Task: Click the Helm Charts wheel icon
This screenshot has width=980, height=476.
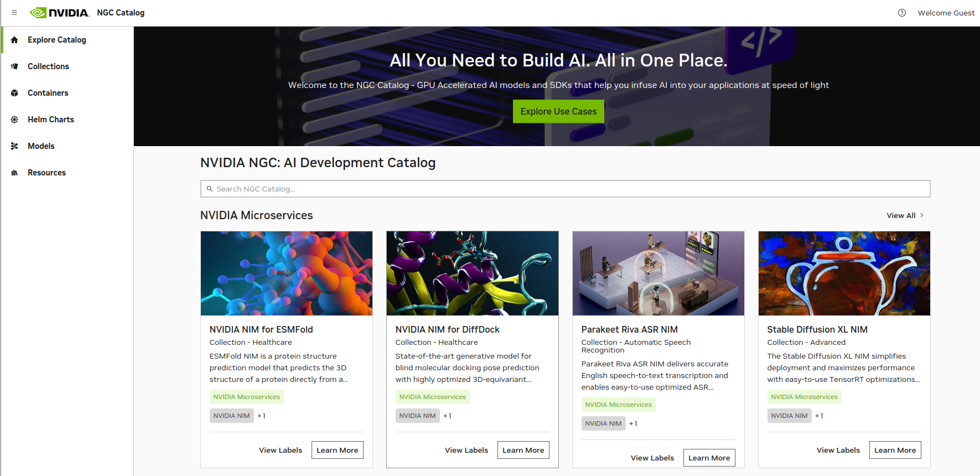Action: tap(14, 120)
